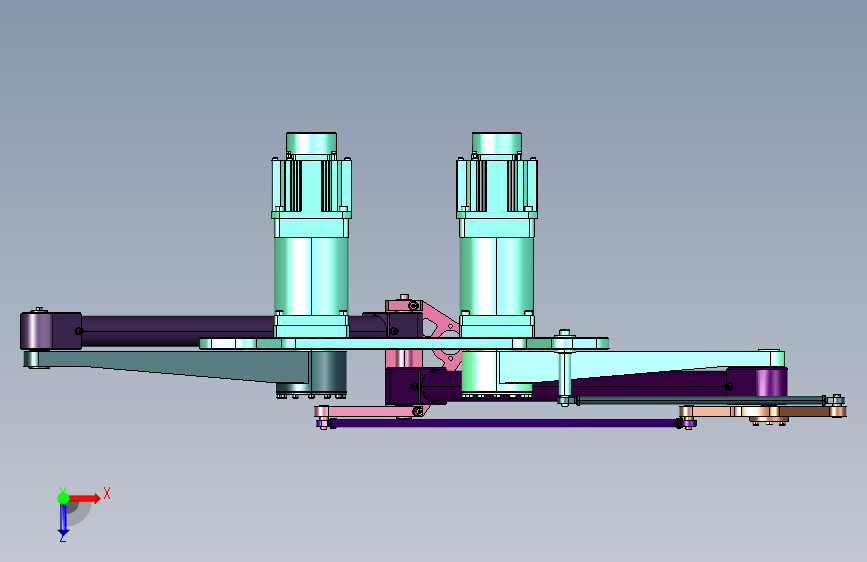Image resolution: width=867 pixels, height=562 pixels.
Task: Click the red X axis arrow of the triad
Action: tap(84, 498)
